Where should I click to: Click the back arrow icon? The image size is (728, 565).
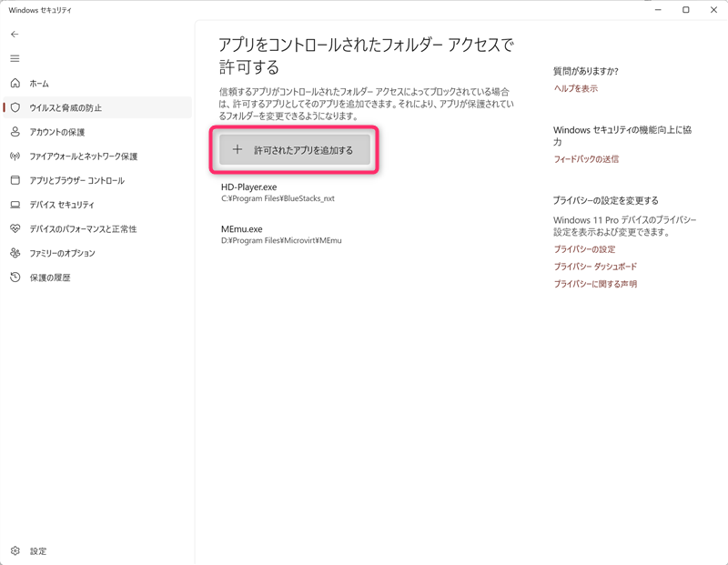pyautogui.click(x=15, y=35)
